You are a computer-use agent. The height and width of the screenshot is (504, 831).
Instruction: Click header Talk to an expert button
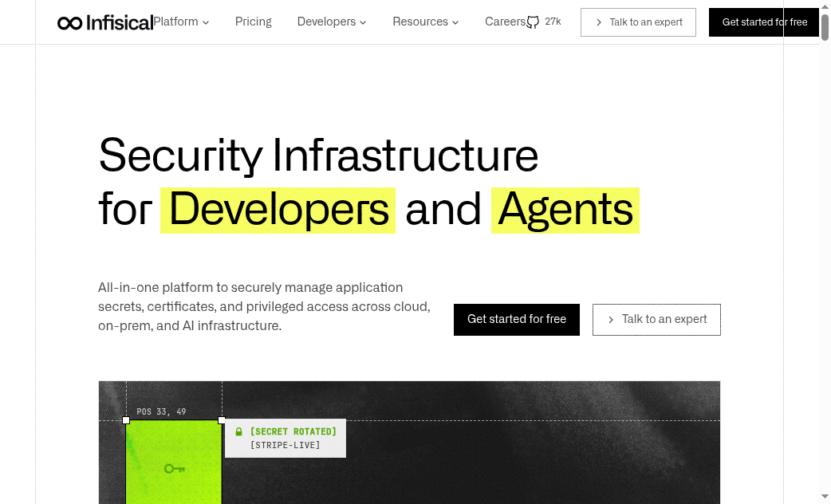click(638, 22)
